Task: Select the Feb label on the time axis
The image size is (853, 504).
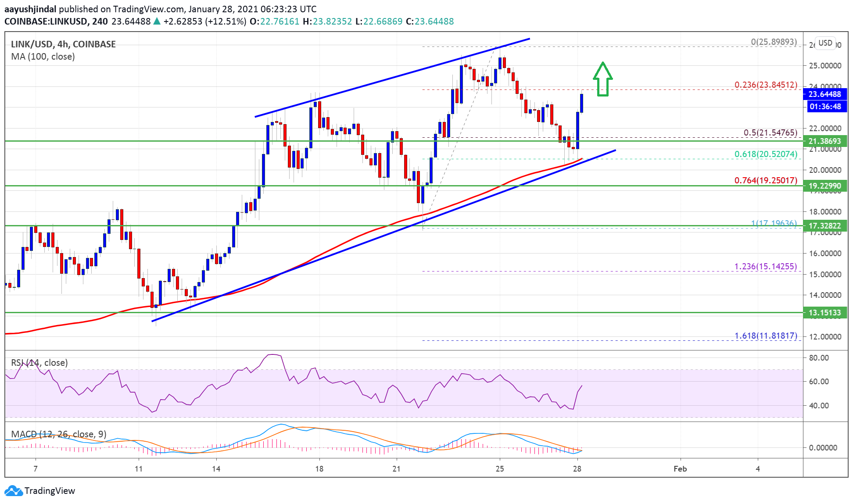Action: (x=680, y=468)
